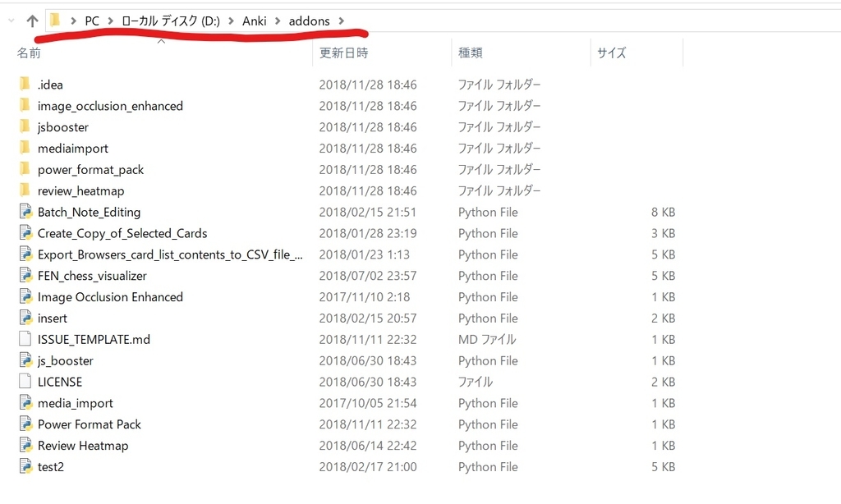The width and height of the screenshot is (841, 504).
Task: Expand chevron after Anki breadcrumb
Action: (278, 21)
